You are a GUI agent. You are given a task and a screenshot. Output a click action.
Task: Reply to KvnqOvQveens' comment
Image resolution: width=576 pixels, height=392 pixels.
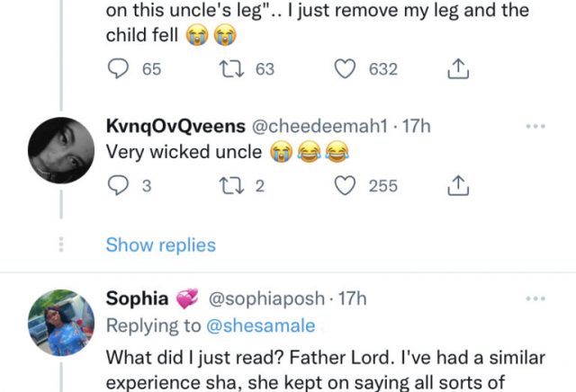coord(119,185)
